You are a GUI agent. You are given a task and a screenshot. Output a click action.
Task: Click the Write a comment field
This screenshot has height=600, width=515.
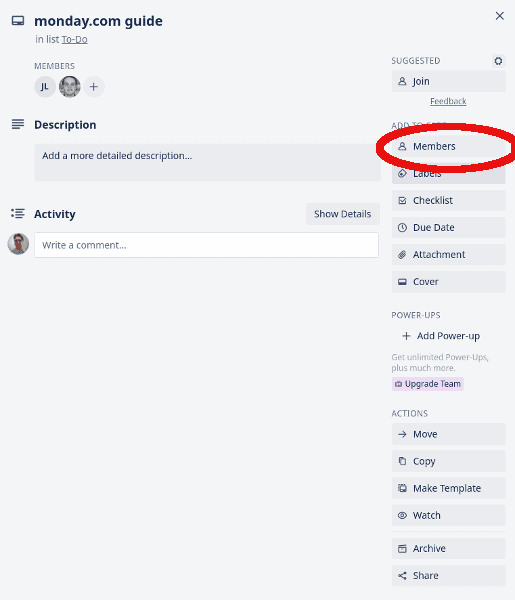[206, 245]
